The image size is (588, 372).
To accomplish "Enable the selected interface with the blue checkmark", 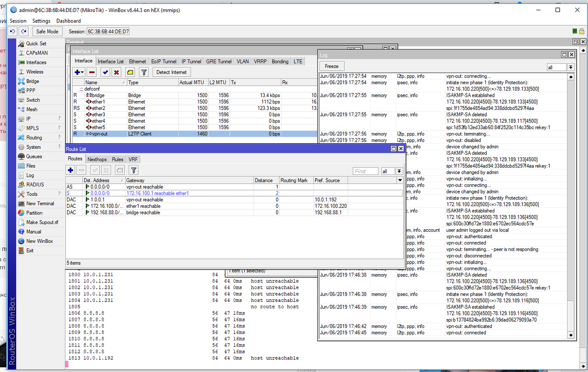I will pos(105,72).
